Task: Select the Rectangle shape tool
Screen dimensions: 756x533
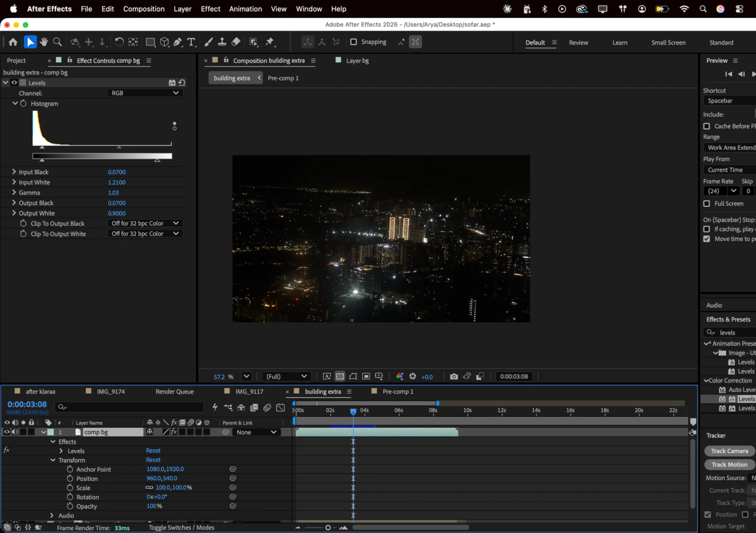Action: (x=150, y=42)
